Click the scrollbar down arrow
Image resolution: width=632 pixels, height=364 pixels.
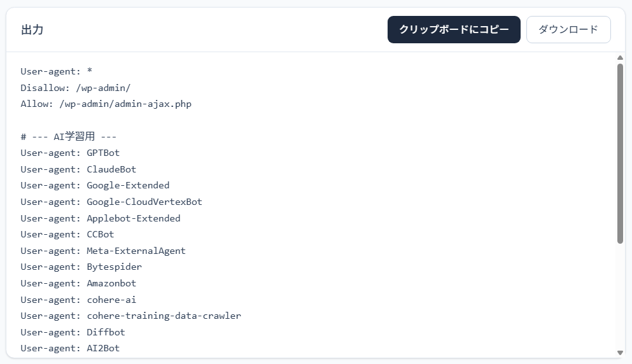point(620,353)
